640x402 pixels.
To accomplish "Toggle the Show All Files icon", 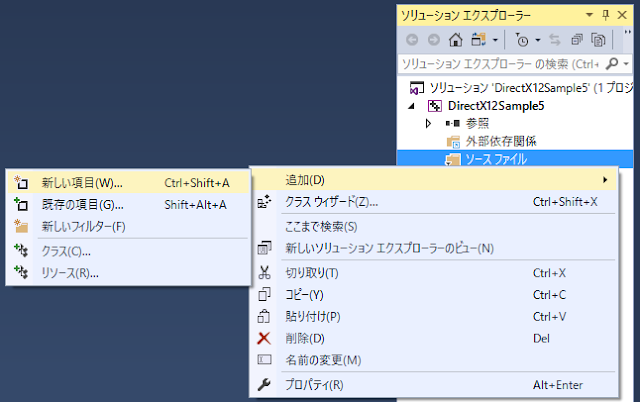I will (598, 40).
